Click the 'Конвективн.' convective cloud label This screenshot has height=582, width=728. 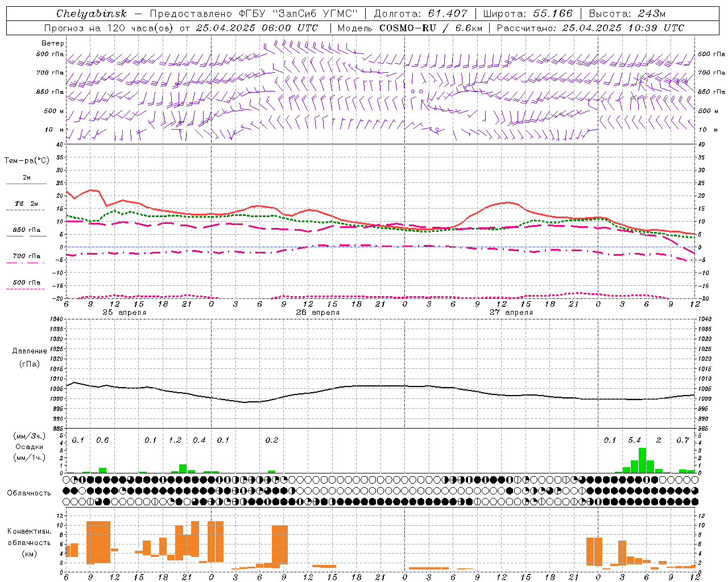pyautogui.click(x=29, y=531)
